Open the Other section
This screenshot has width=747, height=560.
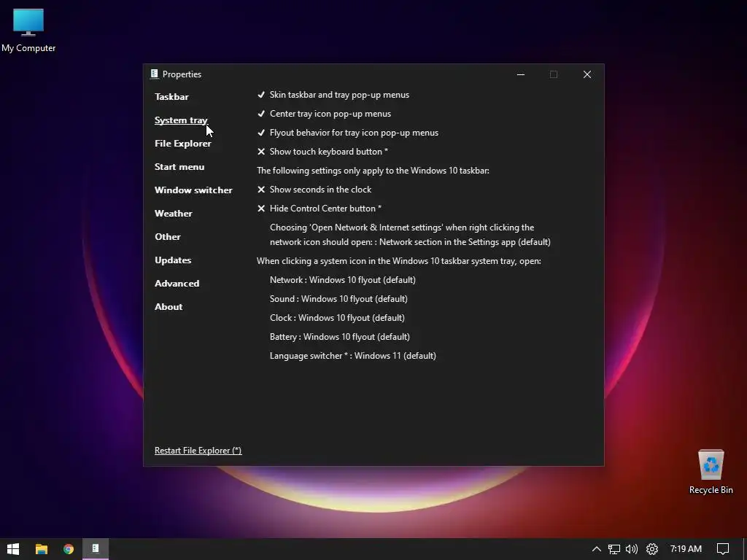168,237
